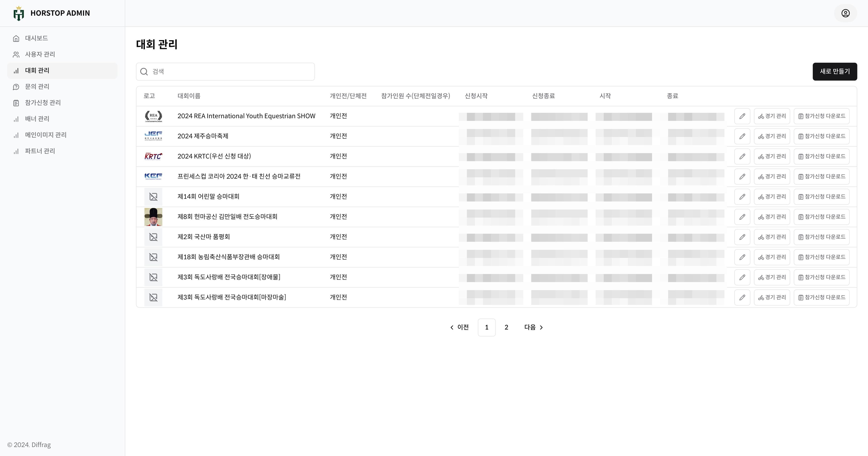868x456 pixels.
Task: Click the magnifier icon in the search box
Action: pyautogui.click(x=144, y=72)
